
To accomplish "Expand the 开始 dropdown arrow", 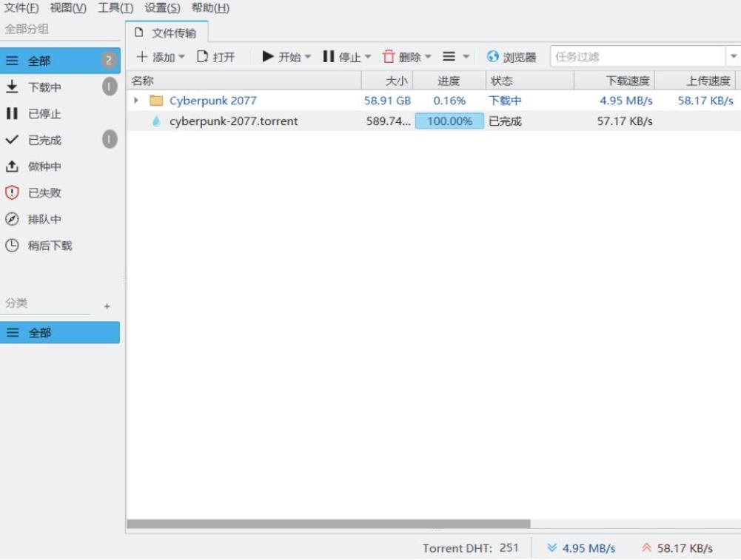I will click(308, 57).
